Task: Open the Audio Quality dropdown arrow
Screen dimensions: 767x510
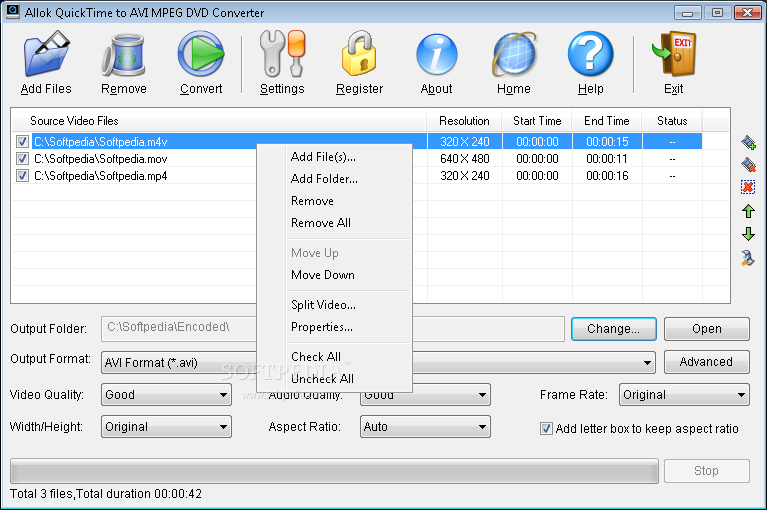Action: point(482,395)
